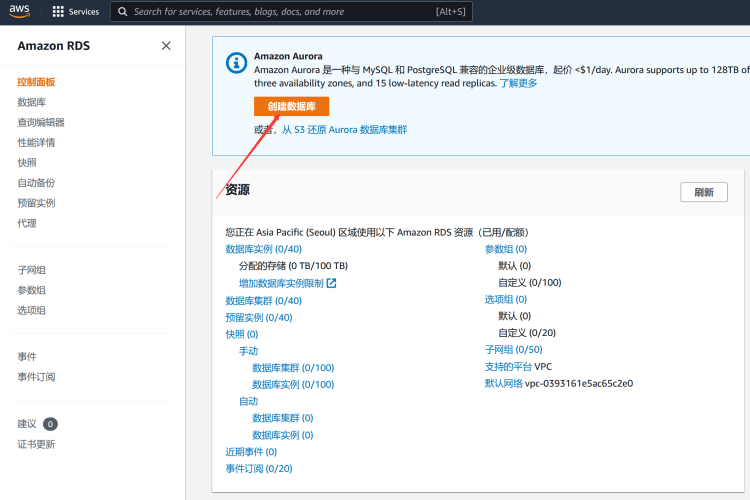750x500 pixels.
Task: Click the 创建数据库 orange button
Action: point(291,106)
